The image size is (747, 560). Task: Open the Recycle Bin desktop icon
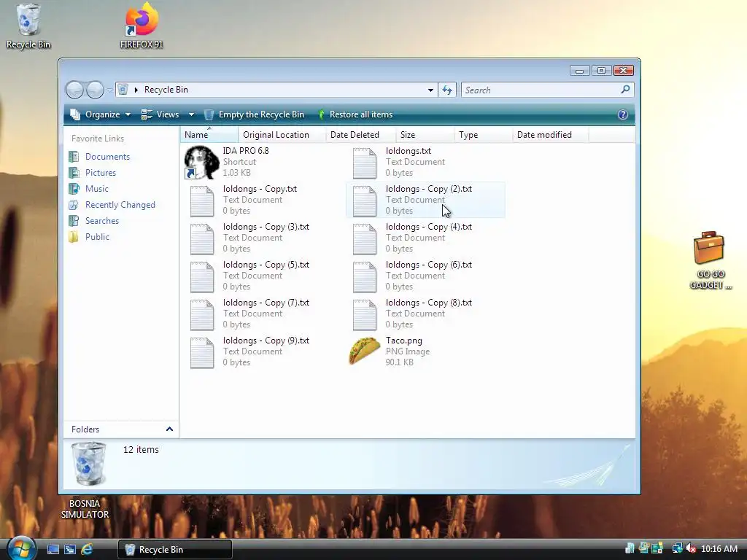coord(28,25)
